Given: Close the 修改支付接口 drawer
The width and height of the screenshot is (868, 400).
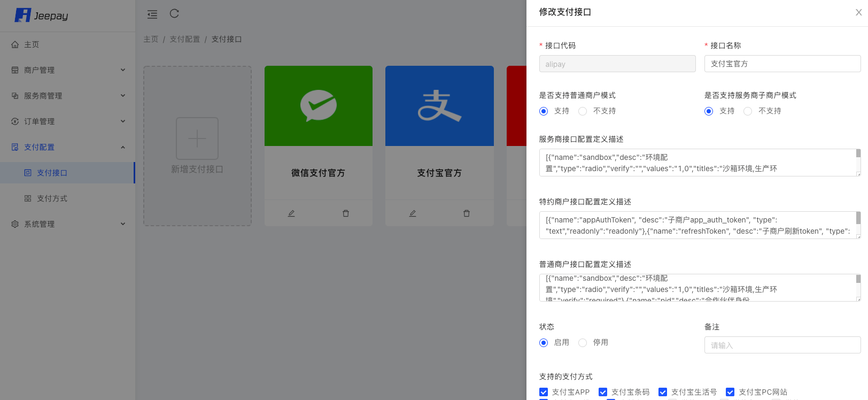Looking at the screenshot, I should click(859, 12).
